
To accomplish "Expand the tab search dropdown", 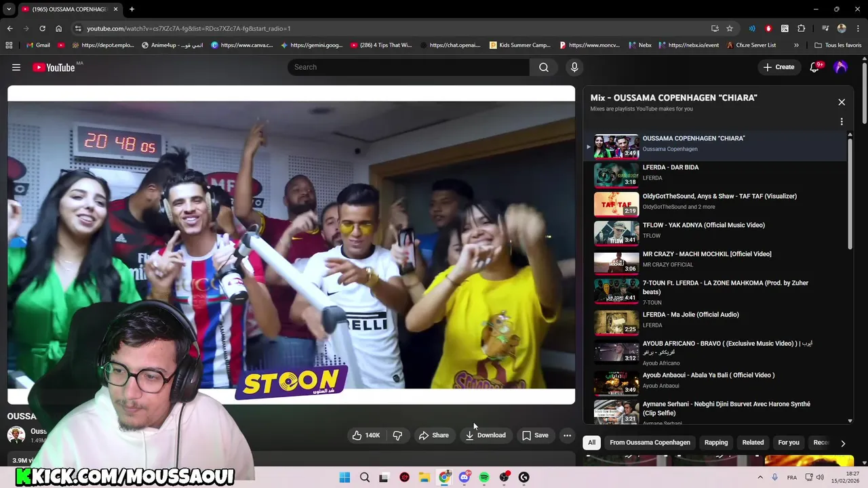I will pos(9,9).
